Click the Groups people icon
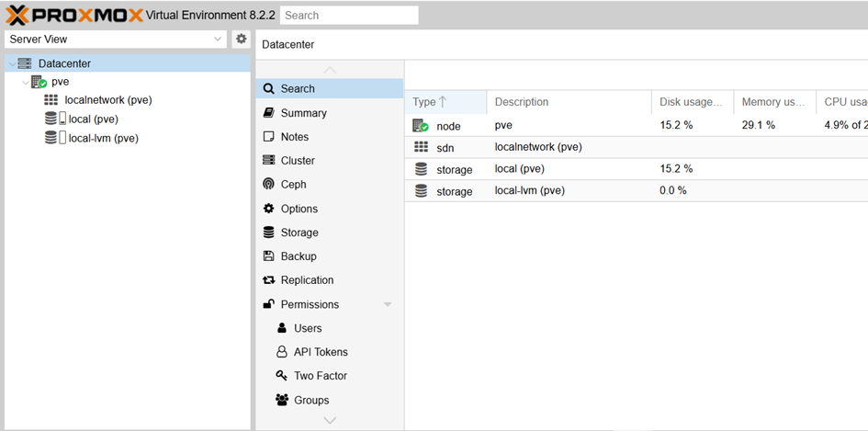 282,400
